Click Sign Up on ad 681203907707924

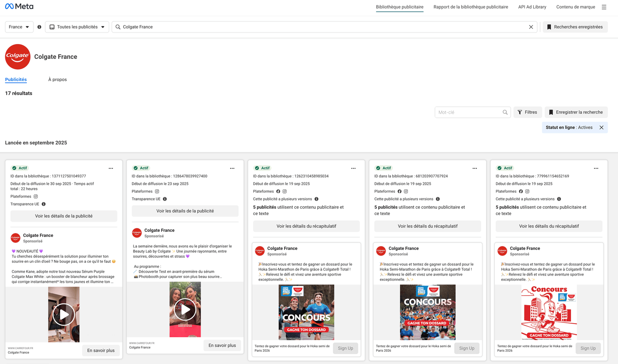[467, 348]
